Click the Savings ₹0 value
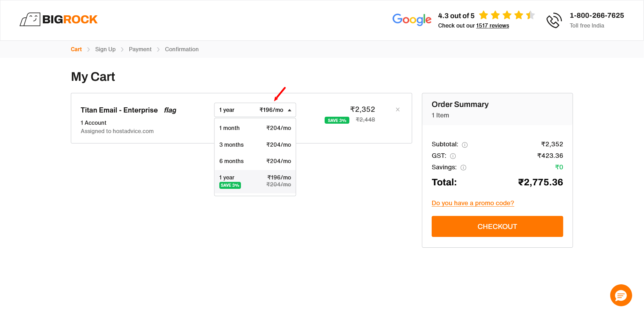The width and height of the screenshot is (644, 316). point(559,167)
